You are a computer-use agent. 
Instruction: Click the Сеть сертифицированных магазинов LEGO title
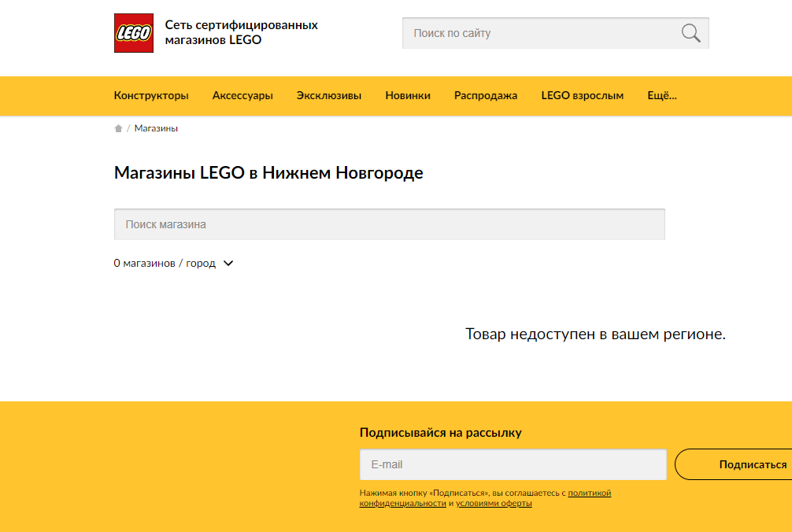(242, 32)
